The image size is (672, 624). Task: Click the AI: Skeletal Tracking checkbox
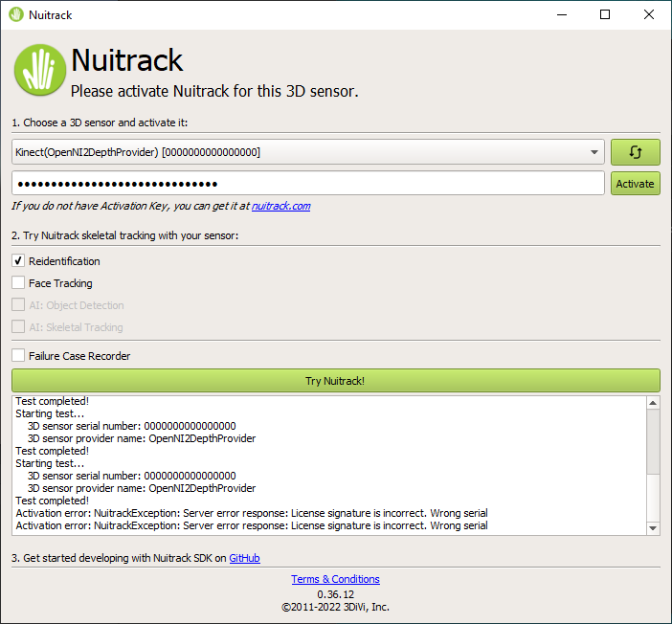tap(18, 326)
